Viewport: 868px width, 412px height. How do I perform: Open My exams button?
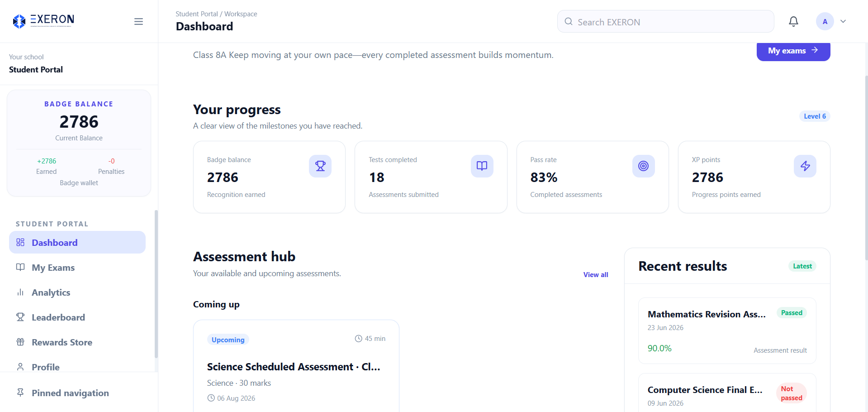pos(793,51)
